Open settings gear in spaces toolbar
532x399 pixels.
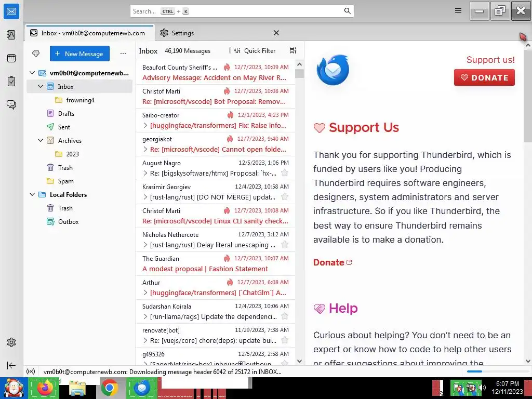(x=11, y=342)
